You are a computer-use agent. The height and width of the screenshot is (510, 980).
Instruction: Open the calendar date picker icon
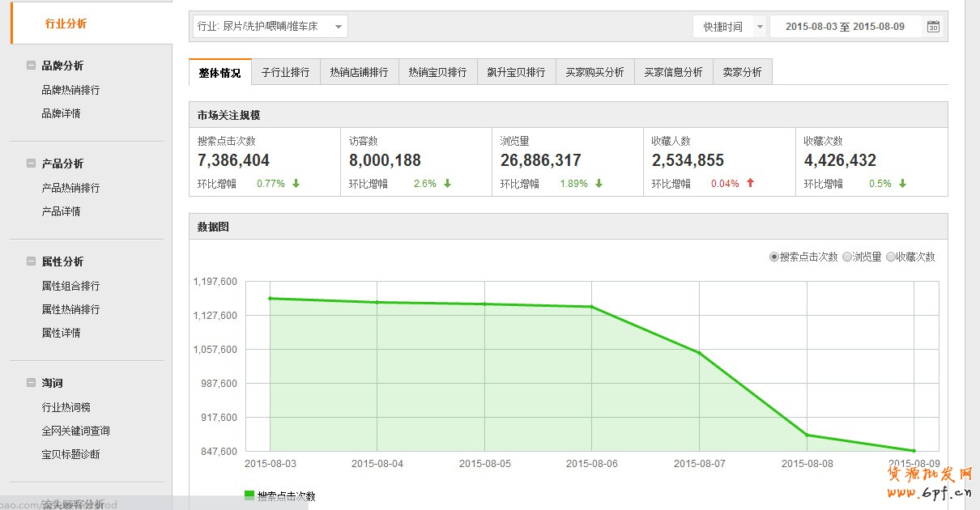tap(933, 27)
